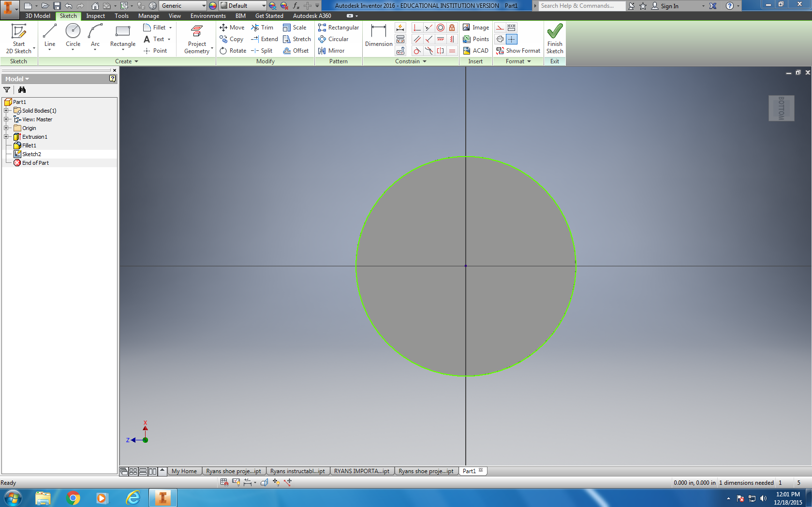Click the Project Geometry tool
Screen dimensions: 812x507
pyautogui.click(x=197, y=39)
